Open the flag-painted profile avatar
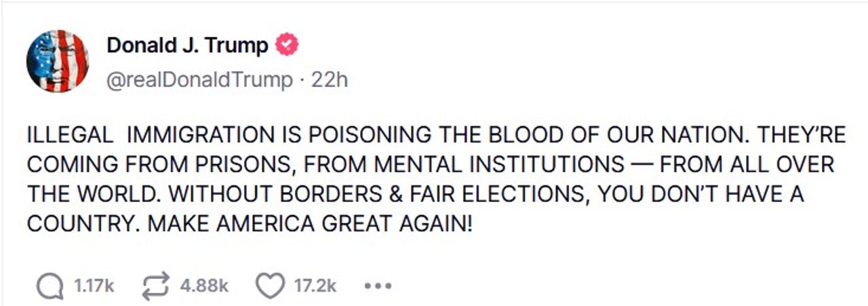This screenshot has height=306, width=868. pos(58,61)
